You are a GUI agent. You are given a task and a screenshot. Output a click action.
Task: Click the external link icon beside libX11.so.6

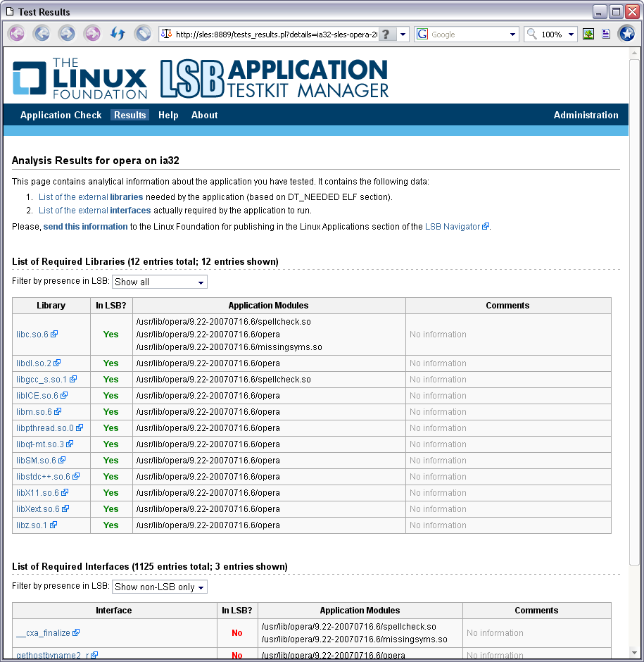click(x=65, y=493)
